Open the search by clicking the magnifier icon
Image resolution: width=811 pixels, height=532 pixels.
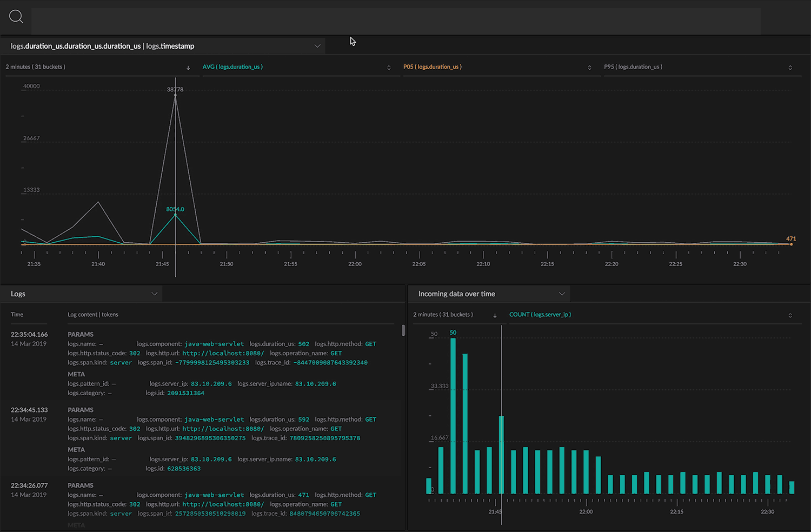16,17
